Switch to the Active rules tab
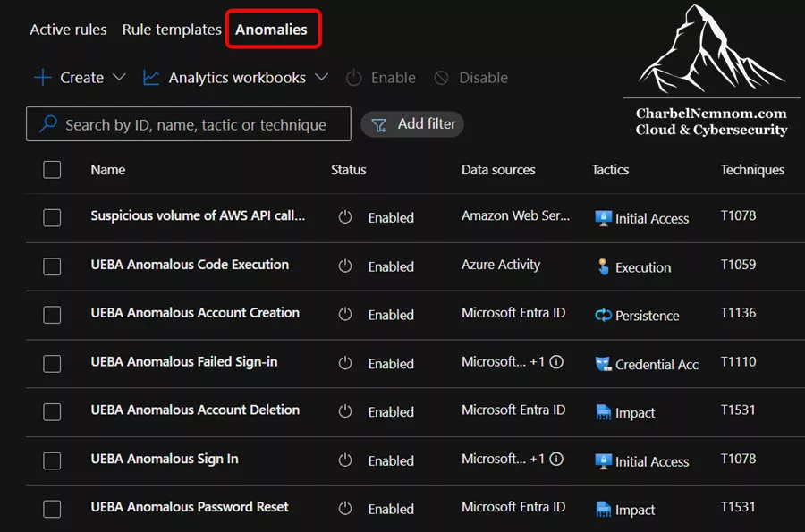805x532 pixels. click(x=68, y=30)
